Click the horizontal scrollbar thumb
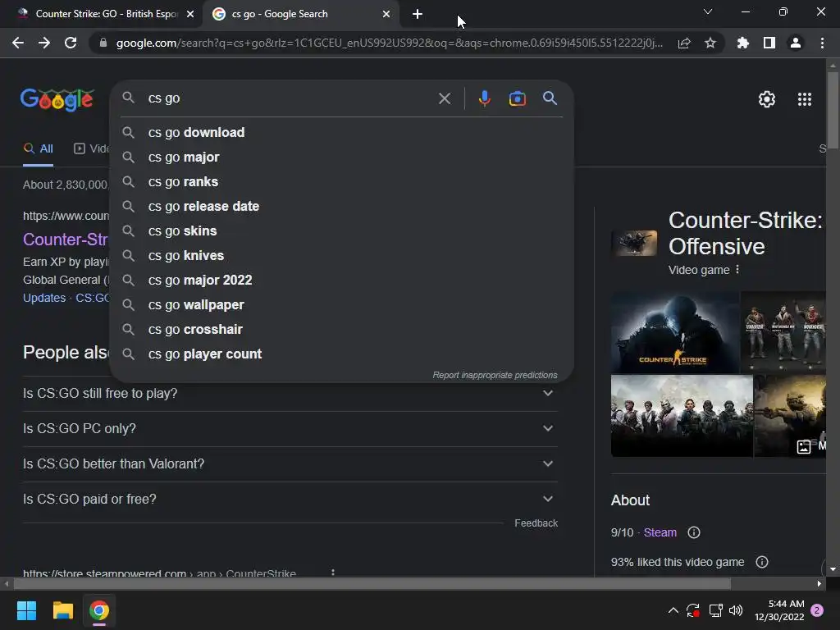 372,583
